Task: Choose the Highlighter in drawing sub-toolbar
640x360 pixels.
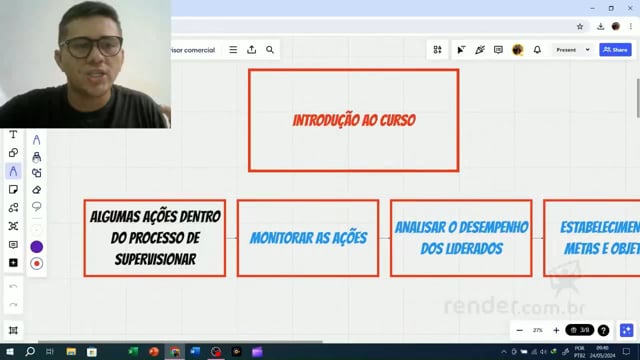Action: coord(36,157)
